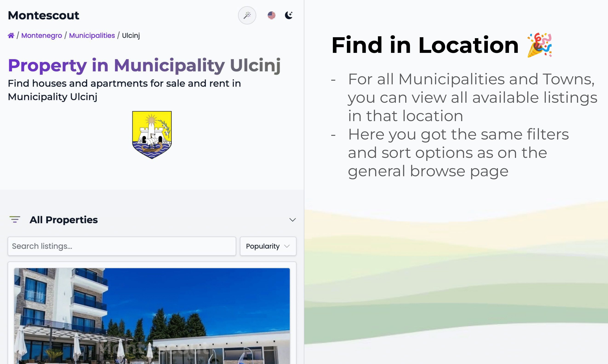Open the Municipalities breadcrumb link
608x364 pixels.
[92, 36]
